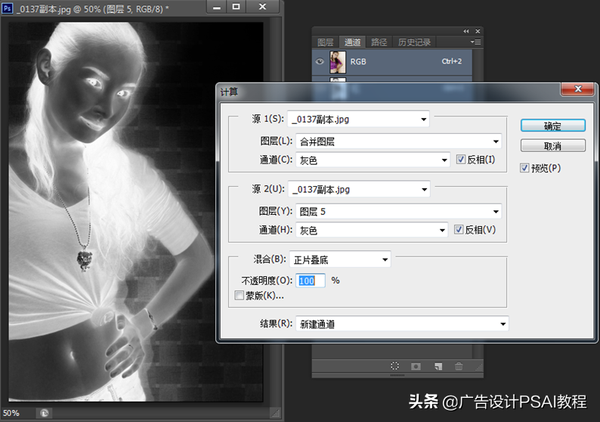Collapse the panel using the double-arrow icon

pos(466,31)
